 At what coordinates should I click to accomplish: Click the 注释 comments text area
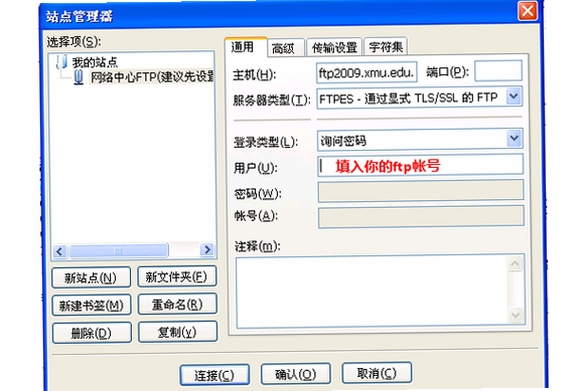380,291
